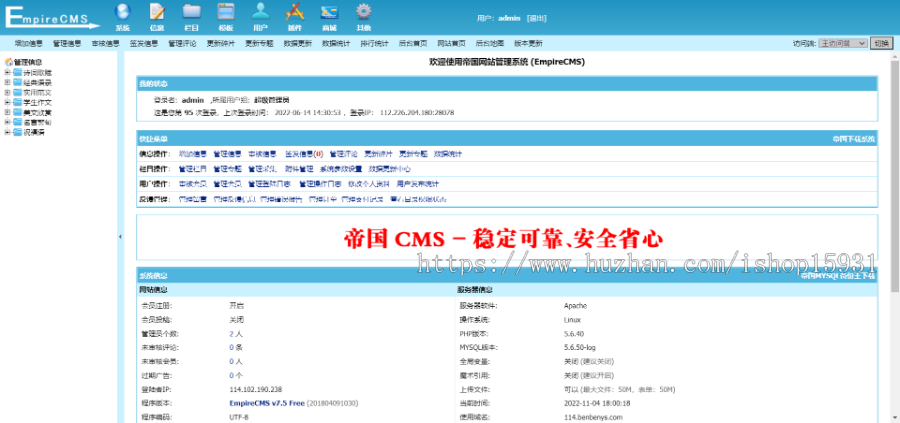The image size is (900, 423).
Task: Open the 其他 (Other) gear icon menu
Action: pos(363,16)
